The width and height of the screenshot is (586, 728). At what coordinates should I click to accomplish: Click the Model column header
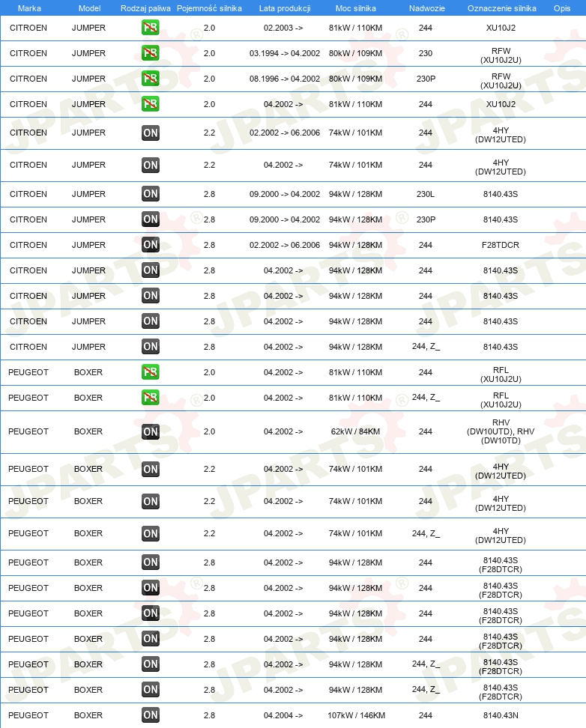click(x=90, y=8)
